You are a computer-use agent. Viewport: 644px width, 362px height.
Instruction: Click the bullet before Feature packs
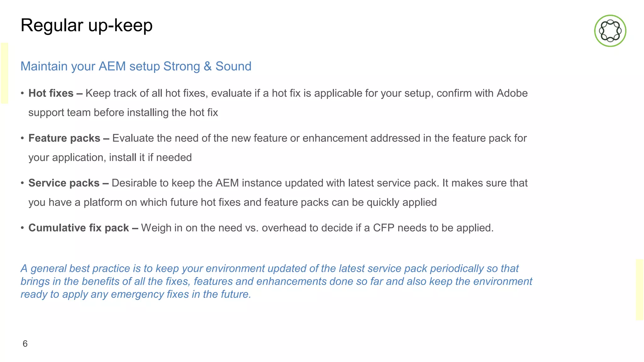click(22, 138)
